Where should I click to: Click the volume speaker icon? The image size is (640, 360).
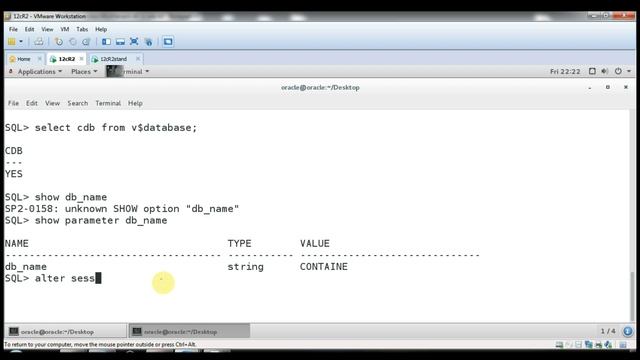tap(604, 71)
